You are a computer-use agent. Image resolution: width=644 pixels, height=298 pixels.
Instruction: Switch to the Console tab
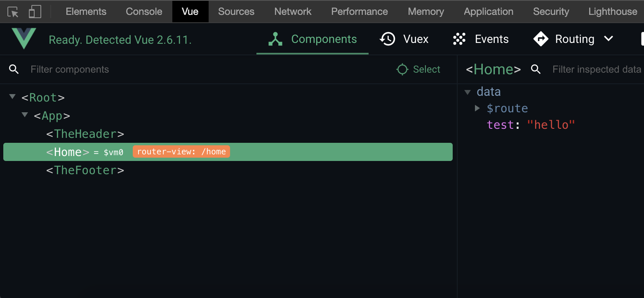(x=144, y=12)
